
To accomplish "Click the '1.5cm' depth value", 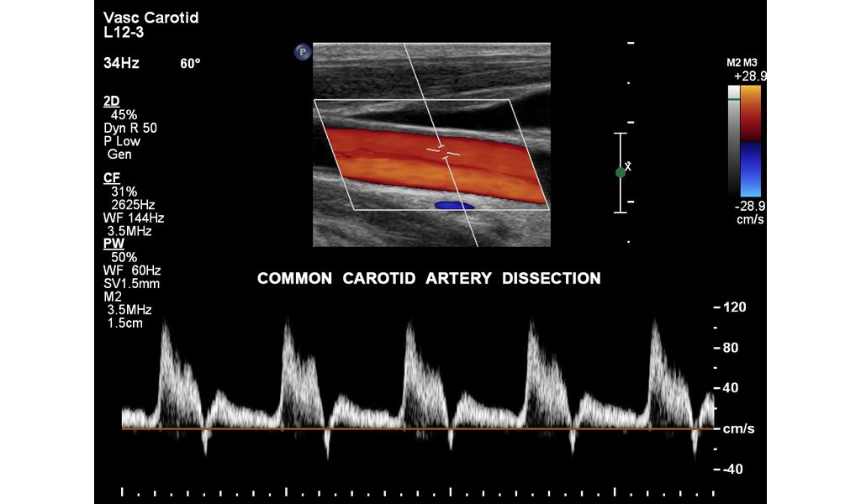I will 124,323.
